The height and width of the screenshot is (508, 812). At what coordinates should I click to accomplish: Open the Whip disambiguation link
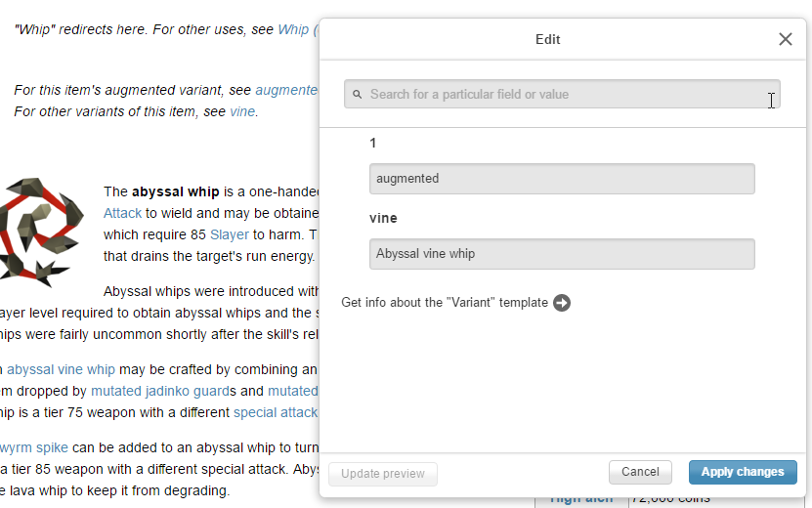click(x=293, y=30)
